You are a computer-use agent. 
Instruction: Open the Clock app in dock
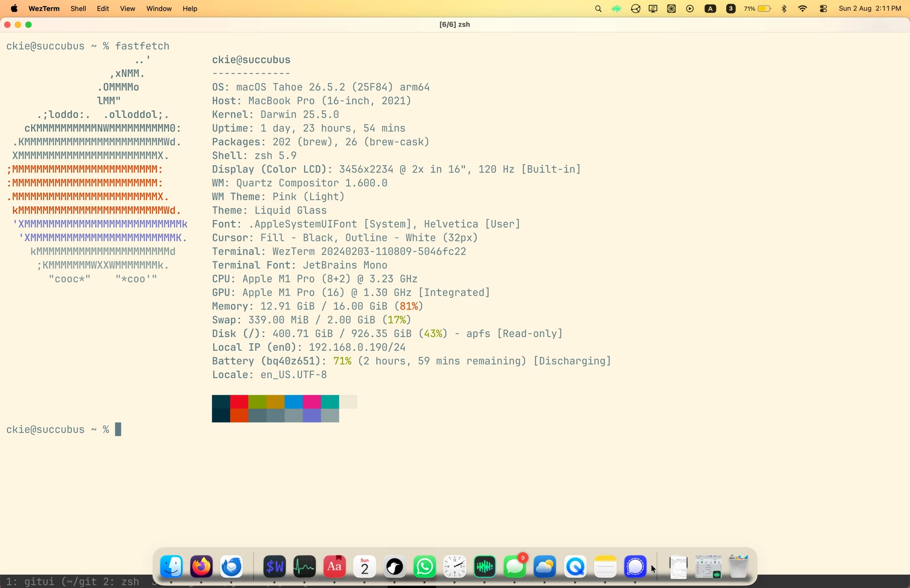(455, 567)
